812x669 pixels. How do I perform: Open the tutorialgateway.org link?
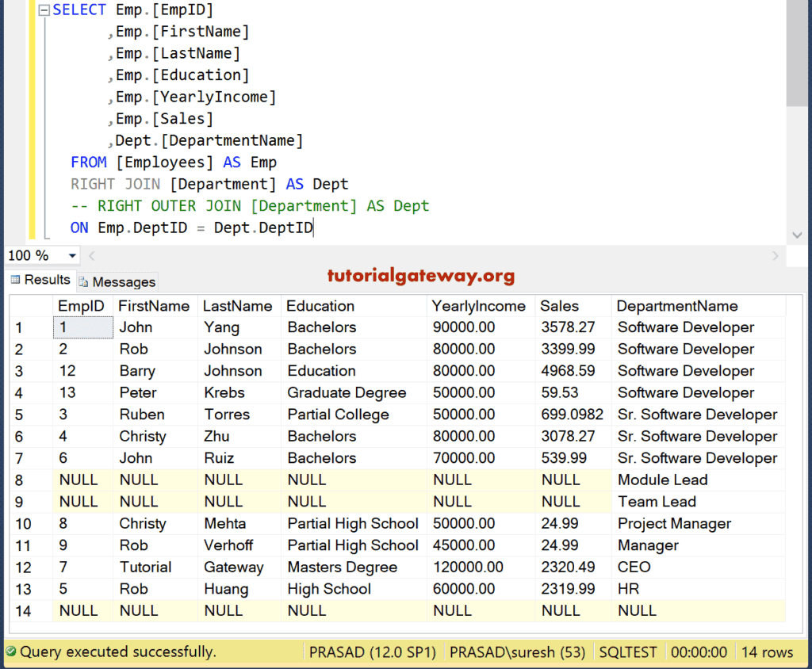pyautogui.click(x=421, y=277)
